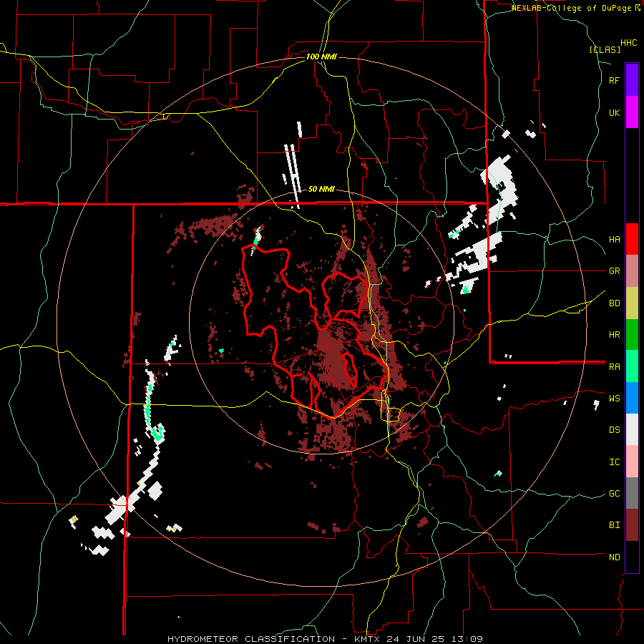Click the 100 NMI range ring label
Image resolution: width=644 pixels, height=644 pixels.
click(x=321, y=57)
